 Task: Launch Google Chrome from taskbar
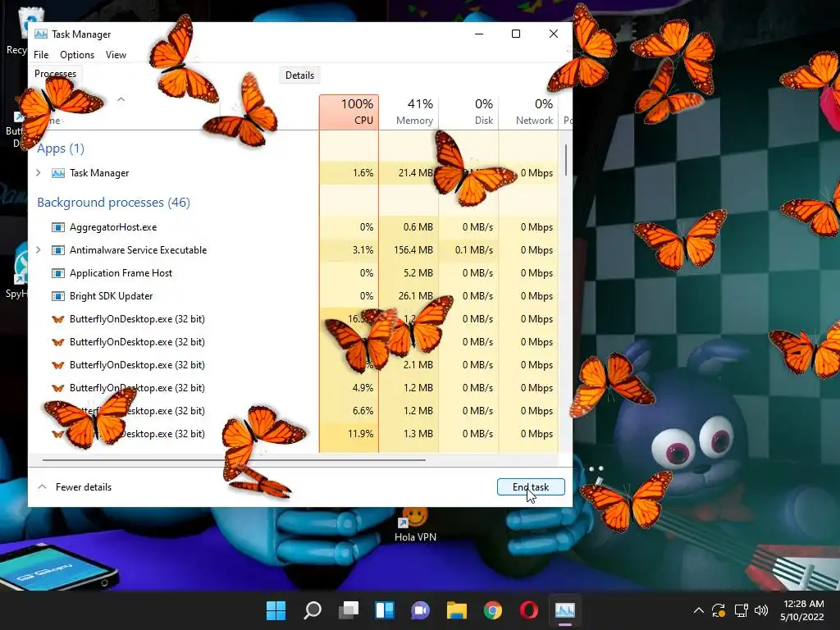click(x=493, y=610)
